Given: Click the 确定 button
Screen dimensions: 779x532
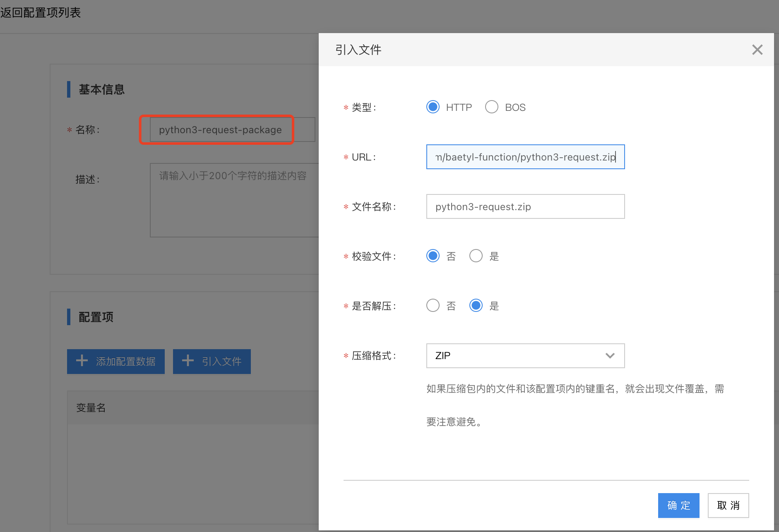Looking at the screenshot, I should coord(678,505).
